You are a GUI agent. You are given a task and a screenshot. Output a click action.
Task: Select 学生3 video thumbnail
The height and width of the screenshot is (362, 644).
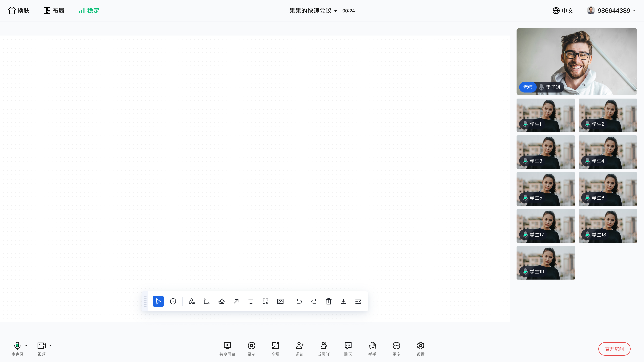click(x=546, y=152)
